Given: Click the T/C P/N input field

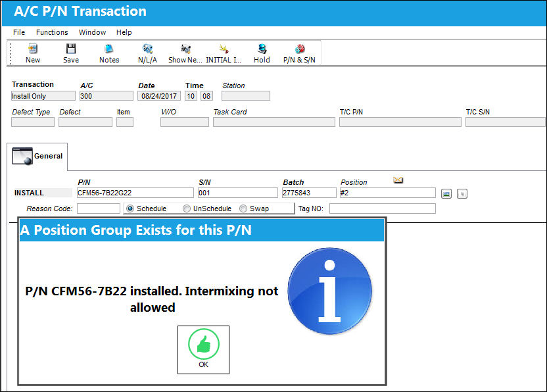Looking at the screenshot, I should click(400, 122).
